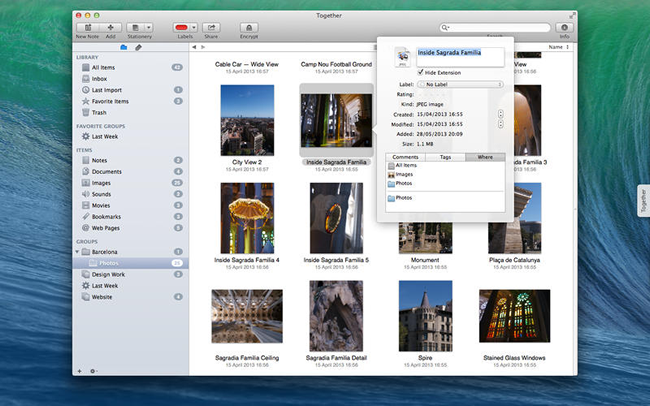Switch to the Tags tab
Screen dimensions: 650x406
pos(444,157)
